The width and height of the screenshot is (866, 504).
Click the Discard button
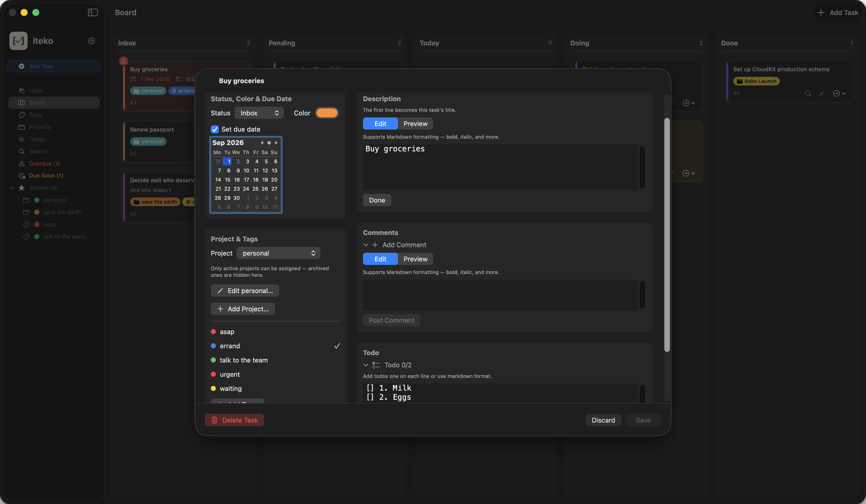603,420
